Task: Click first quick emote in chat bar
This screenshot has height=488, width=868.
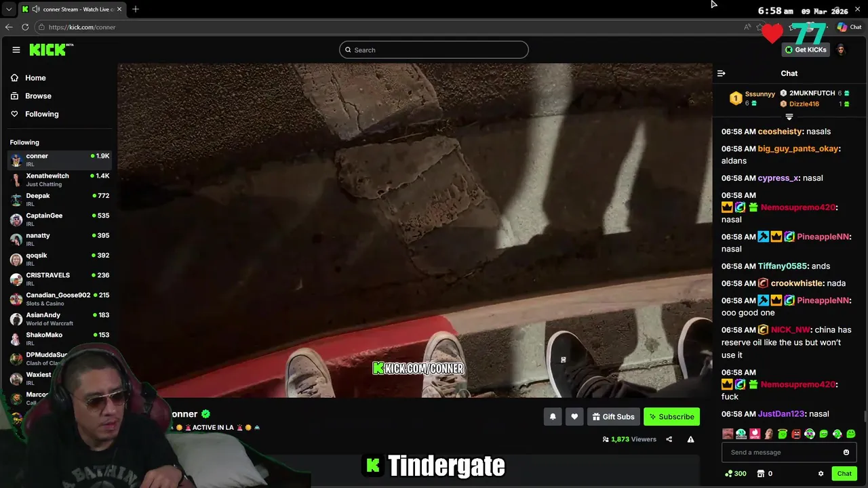Action: coord(728,434)
